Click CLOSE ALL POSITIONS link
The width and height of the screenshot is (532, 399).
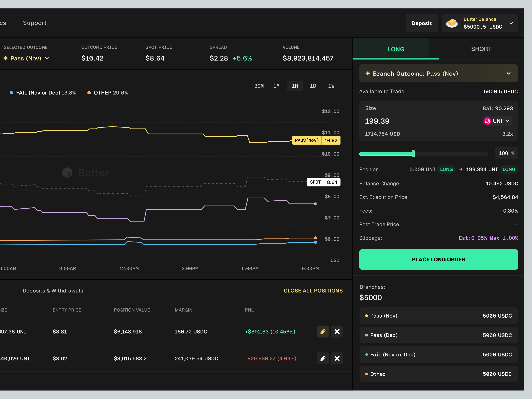[x=313, y=291]
